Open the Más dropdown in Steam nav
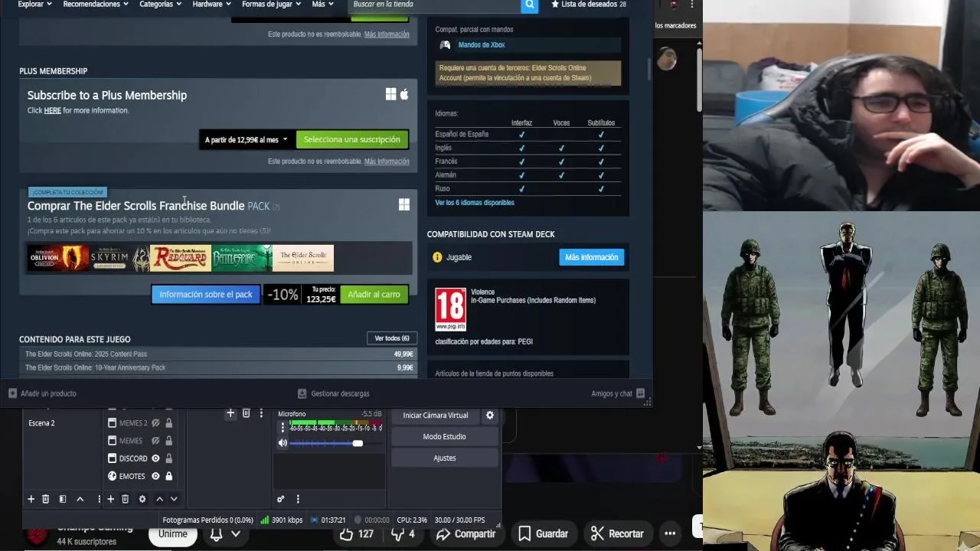Screen dimensions: 980x551 coord(322,5)
